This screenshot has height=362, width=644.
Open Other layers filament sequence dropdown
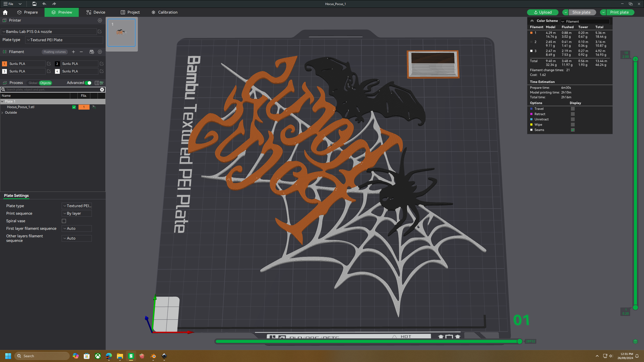point(77,238)
